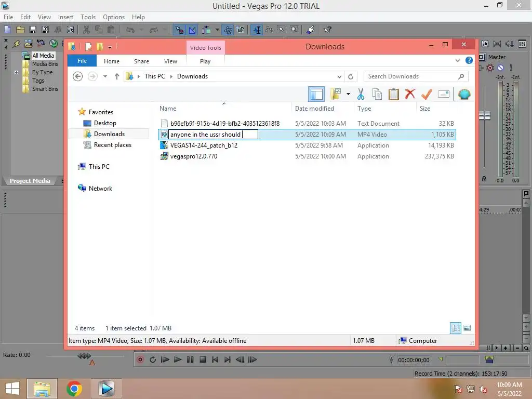Open the Home ribbon tab in Explorer
Screen dimensions: 532x399
pos(112,61)
